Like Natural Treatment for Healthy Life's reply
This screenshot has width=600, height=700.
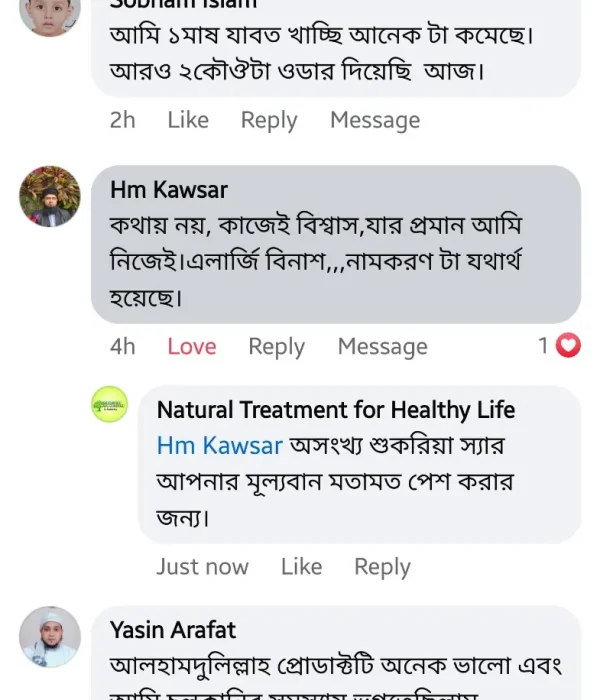(301, 566)
